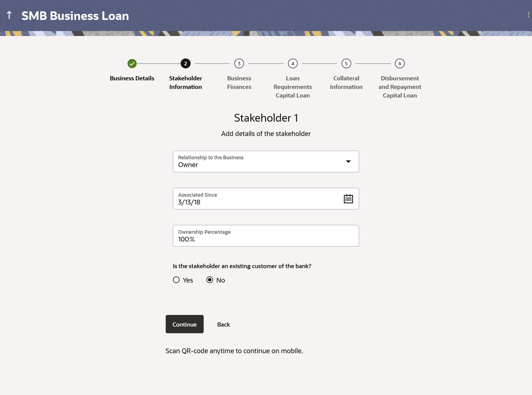Click step 5 circle in the progress tracker
Screen dimensions: 532x395
[346, 64]
